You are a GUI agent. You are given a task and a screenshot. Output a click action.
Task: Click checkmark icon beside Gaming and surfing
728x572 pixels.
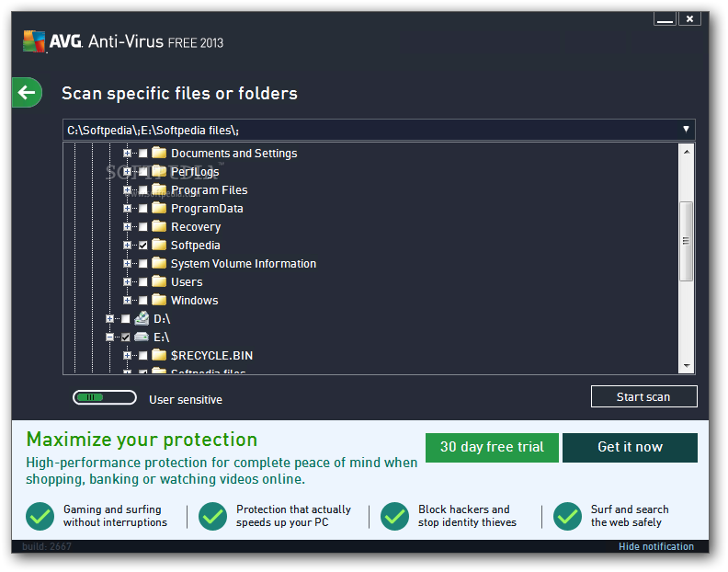40,516
